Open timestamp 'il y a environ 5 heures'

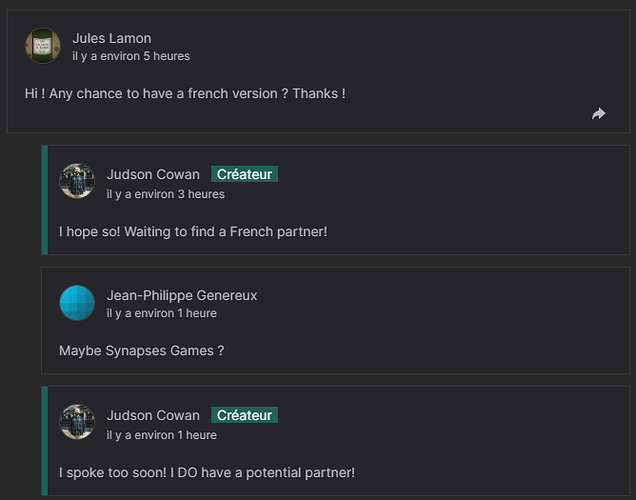pyautogui.click(x=131, y=56)
